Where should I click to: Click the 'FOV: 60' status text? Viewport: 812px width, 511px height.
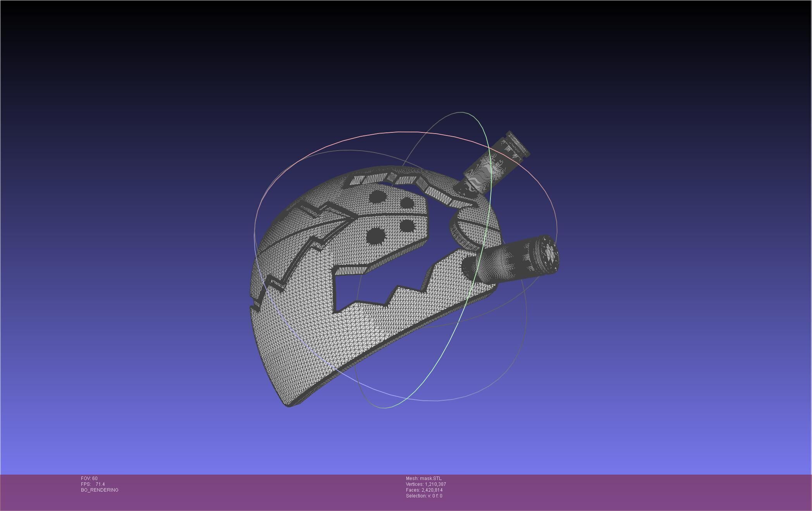89,478
